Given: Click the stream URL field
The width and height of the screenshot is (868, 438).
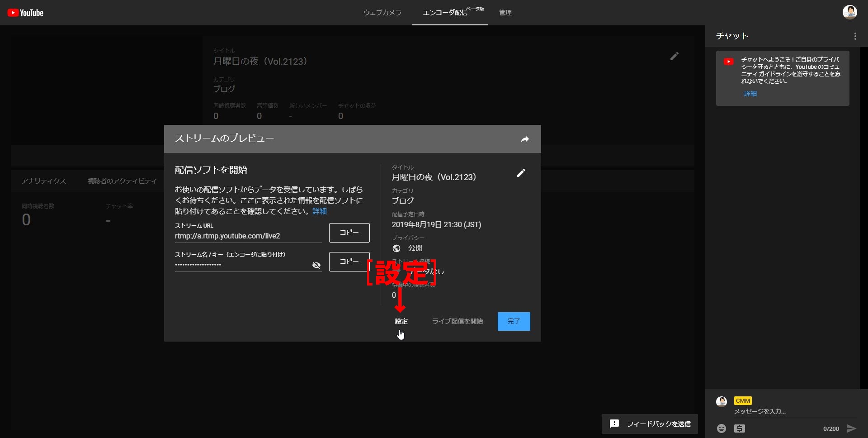Looking at the screenshot, I should [x=248, y=236].
